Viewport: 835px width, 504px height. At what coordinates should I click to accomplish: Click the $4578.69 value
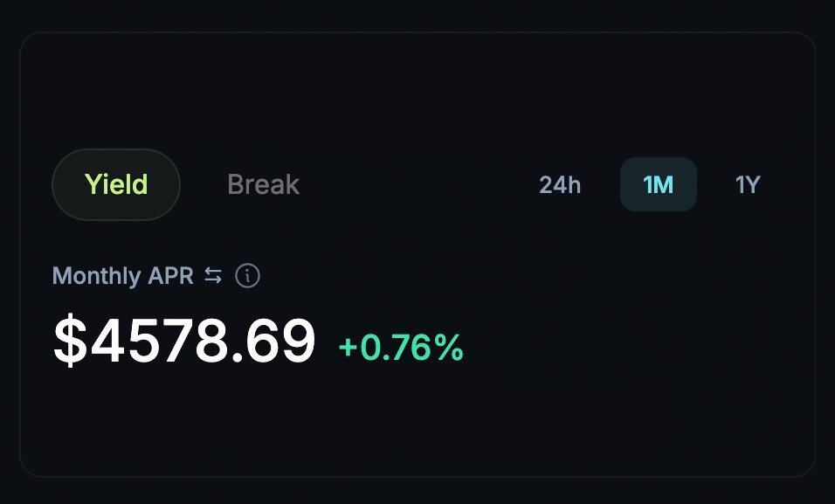184,342
